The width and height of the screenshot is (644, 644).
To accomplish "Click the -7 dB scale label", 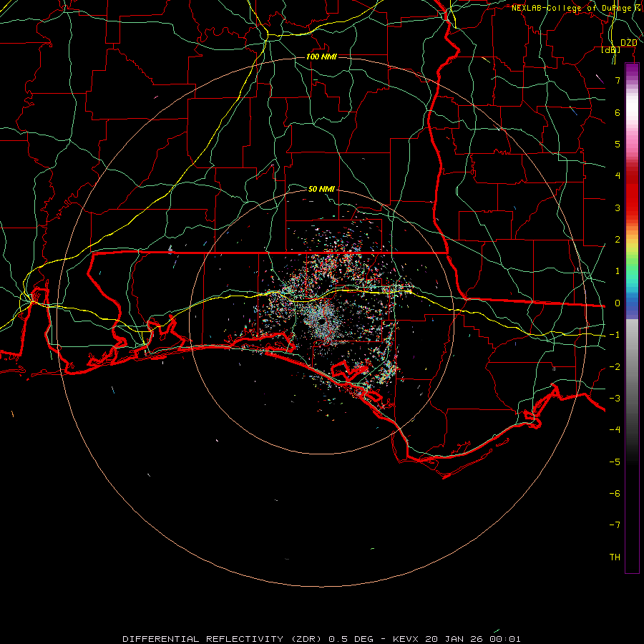I will tap(615, 525).
